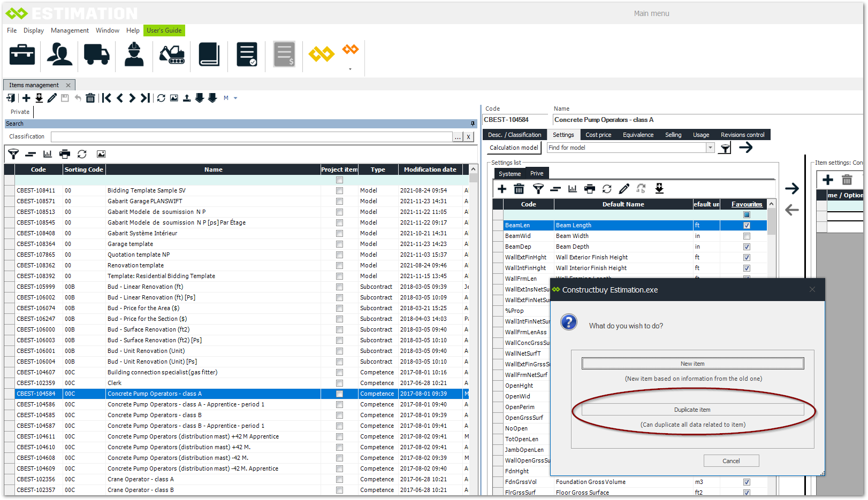The width and height of the screenshot is (868, 500).
Task: Click the Duplicate item button
Action: click(692, 410)
